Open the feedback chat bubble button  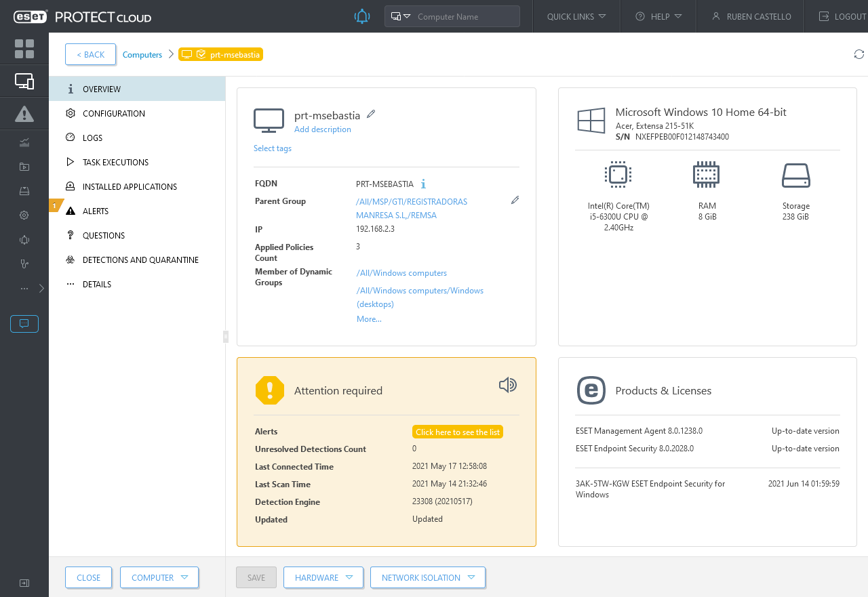click(24, 324)
